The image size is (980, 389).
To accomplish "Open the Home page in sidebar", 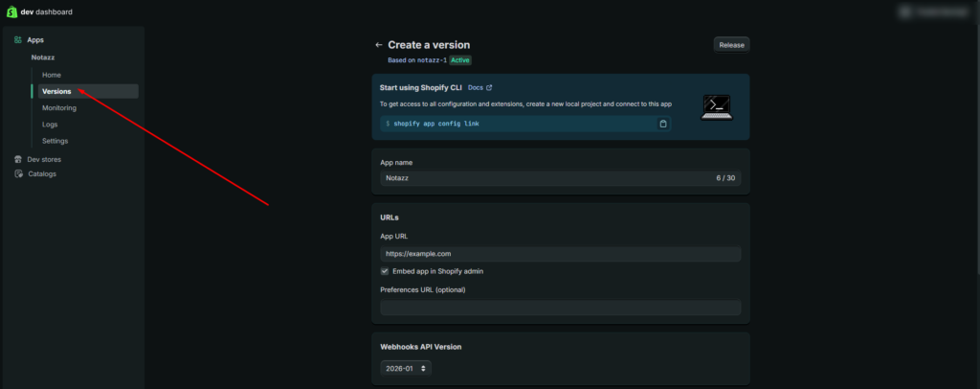I will pyautogui.click(x=52, y=75).
